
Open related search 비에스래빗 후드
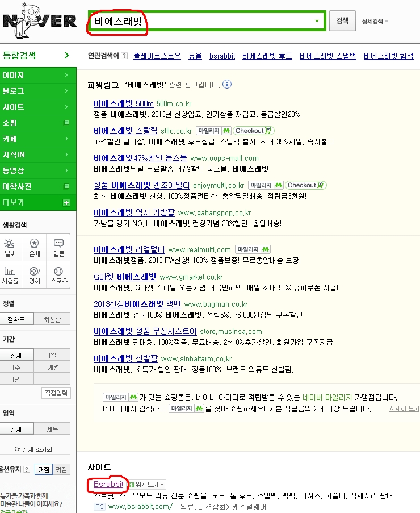pyautogui.click(x=267, y=56)
